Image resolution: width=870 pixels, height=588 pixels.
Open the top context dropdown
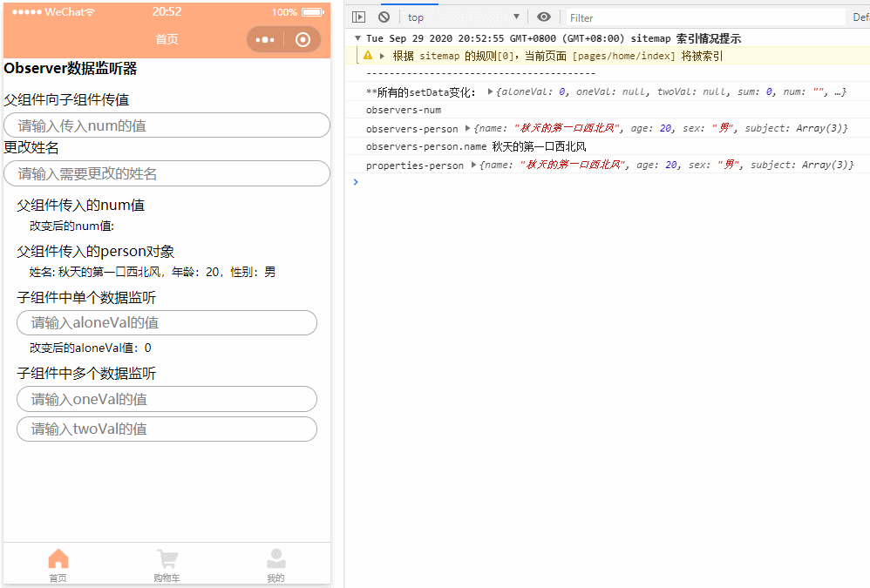[464, 17]
